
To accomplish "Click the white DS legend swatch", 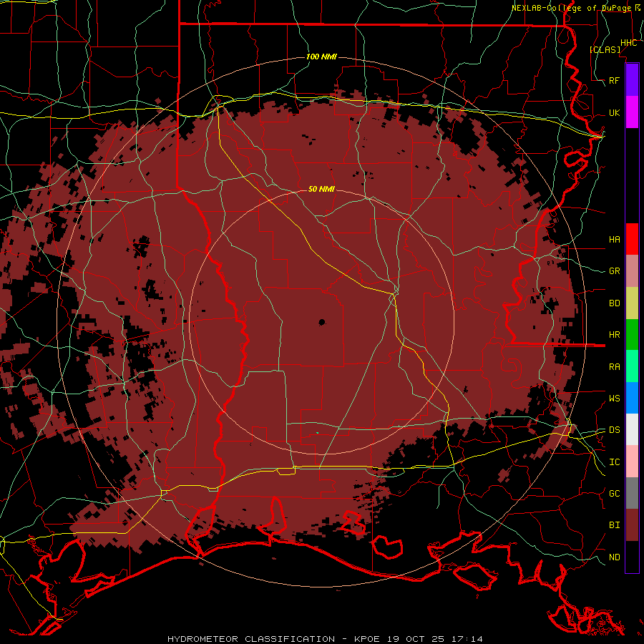I will [x=632, y=429].
